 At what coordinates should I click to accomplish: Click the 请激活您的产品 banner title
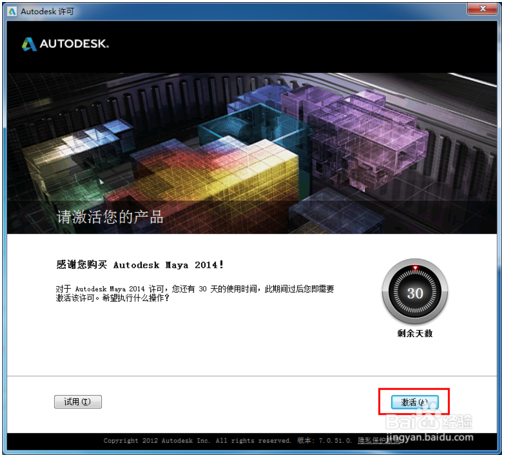[110, 217]
